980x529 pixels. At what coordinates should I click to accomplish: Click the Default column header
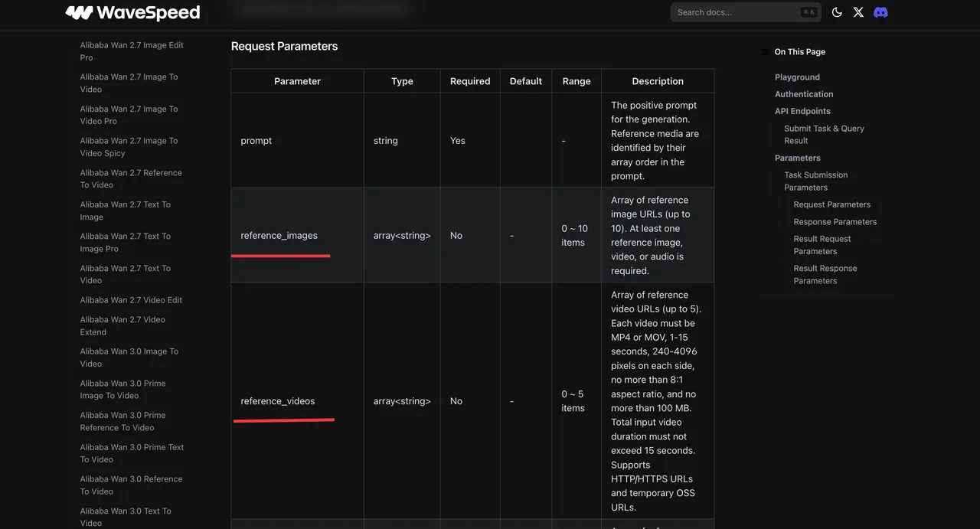tap(526, 81)
